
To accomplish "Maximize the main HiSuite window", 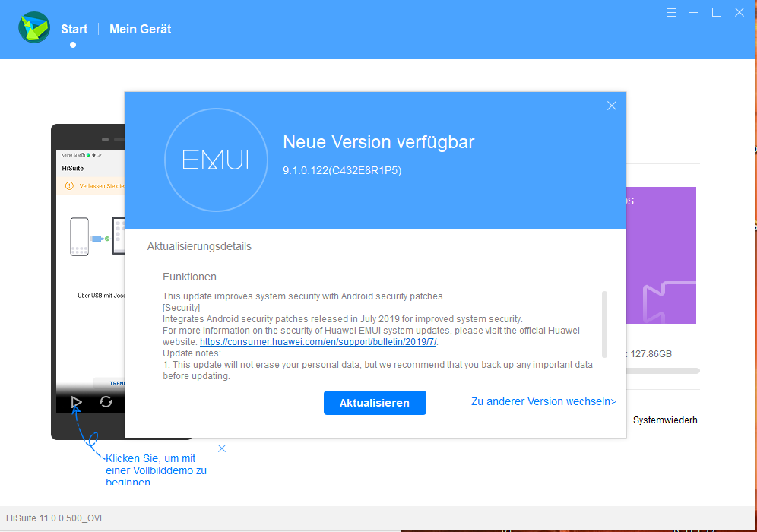I will click(717, 13).
